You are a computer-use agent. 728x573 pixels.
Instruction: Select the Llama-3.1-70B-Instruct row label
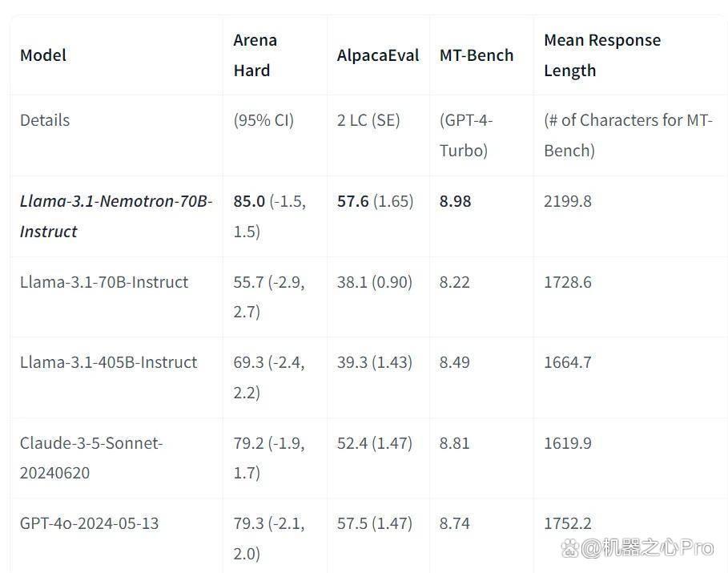pyautogui.click(x=104, y=282)
